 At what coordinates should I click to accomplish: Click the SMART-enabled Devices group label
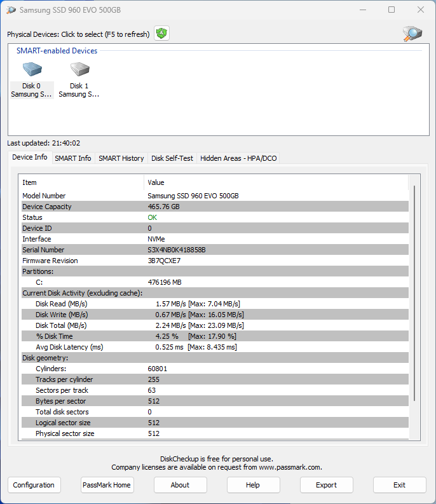pyautogui.click(x=57, y=51)
